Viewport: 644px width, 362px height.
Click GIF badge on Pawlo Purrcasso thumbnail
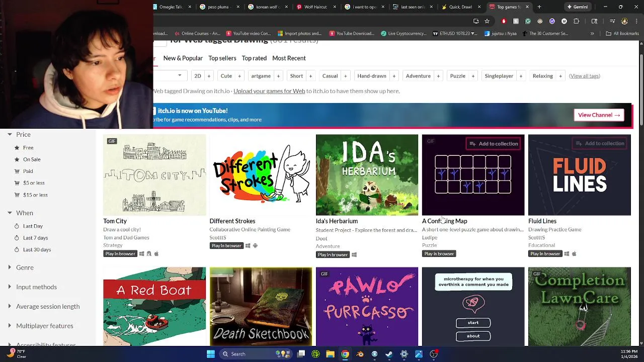pos(324,274)
